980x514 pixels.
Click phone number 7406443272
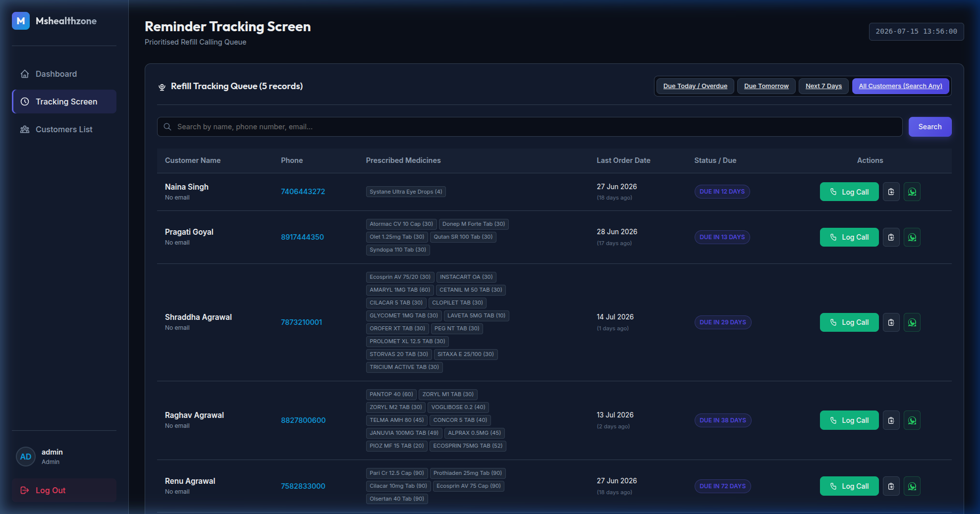pyautogui.click(x=303, y=192)
